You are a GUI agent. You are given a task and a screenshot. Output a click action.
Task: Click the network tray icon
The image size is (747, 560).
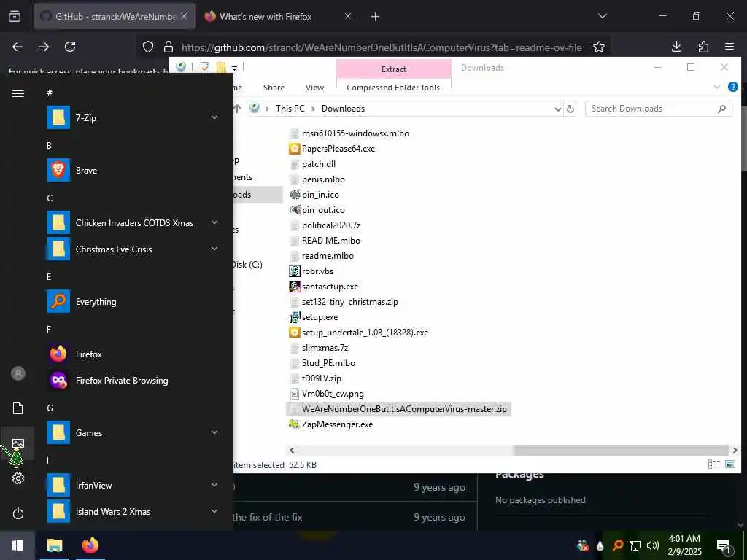click(x=635, y=545)
